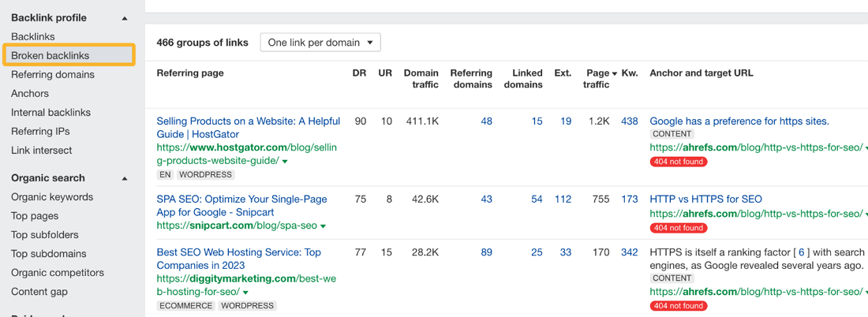This screenshot has width=868, height=317.
Task: Click referring domains value 89
Action: [486, 252]
